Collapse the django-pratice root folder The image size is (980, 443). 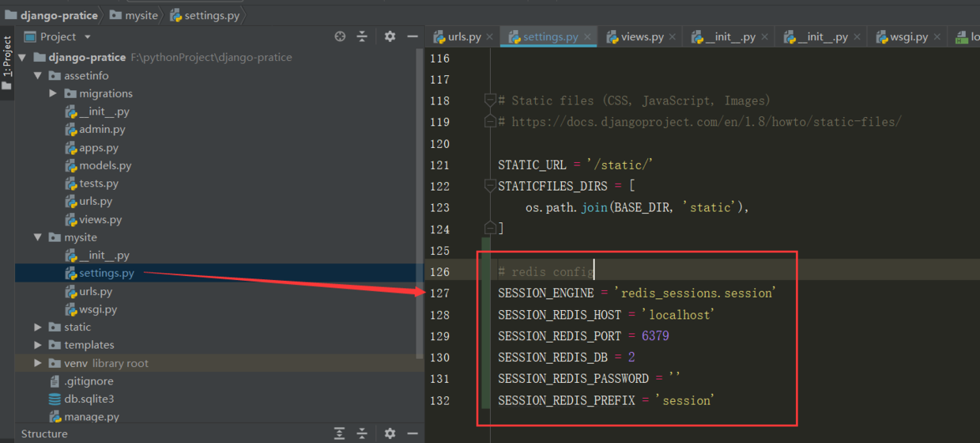[22, 57]
